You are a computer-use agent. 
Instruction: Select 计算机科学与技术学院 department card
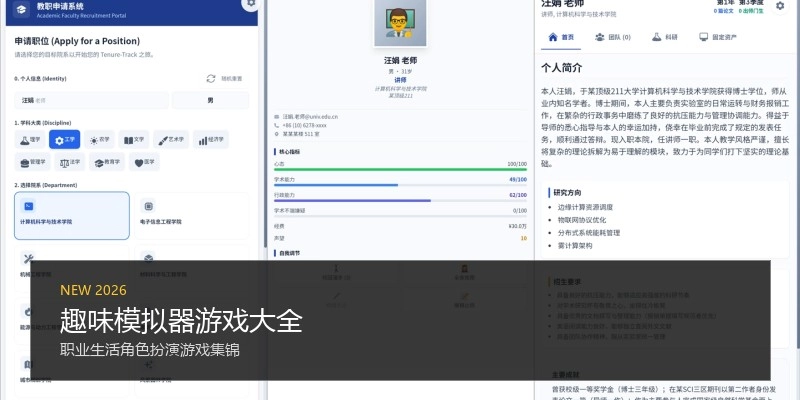point(72,216)
